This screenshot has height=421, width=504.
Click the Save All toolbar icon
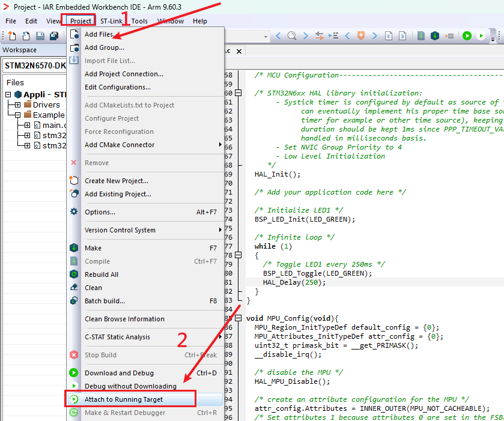53,35
